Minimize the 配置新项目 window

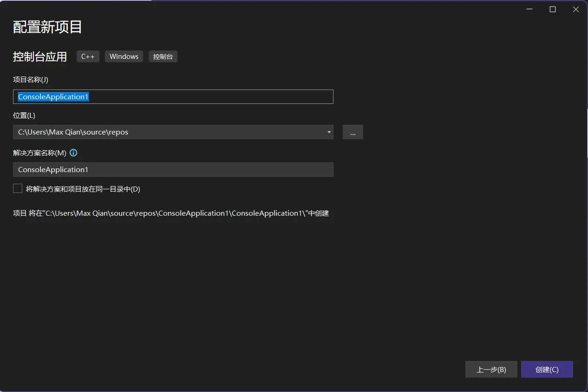[529, 9]
